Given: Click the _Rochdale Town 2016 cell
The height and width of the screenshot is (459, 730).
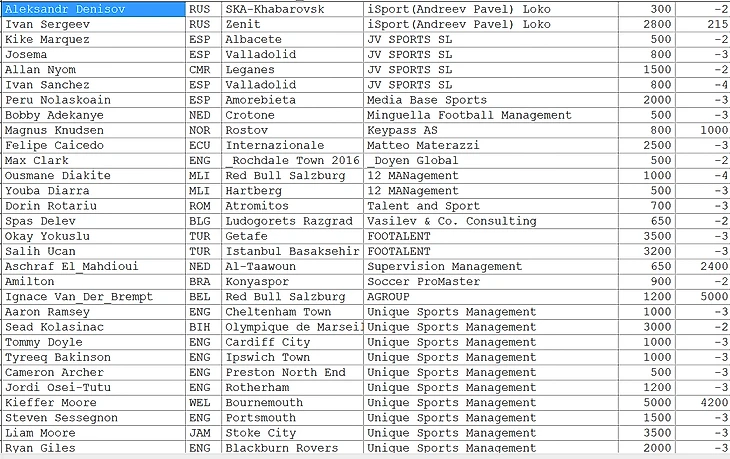Looking at the screenshot, I should pos(292,161).
